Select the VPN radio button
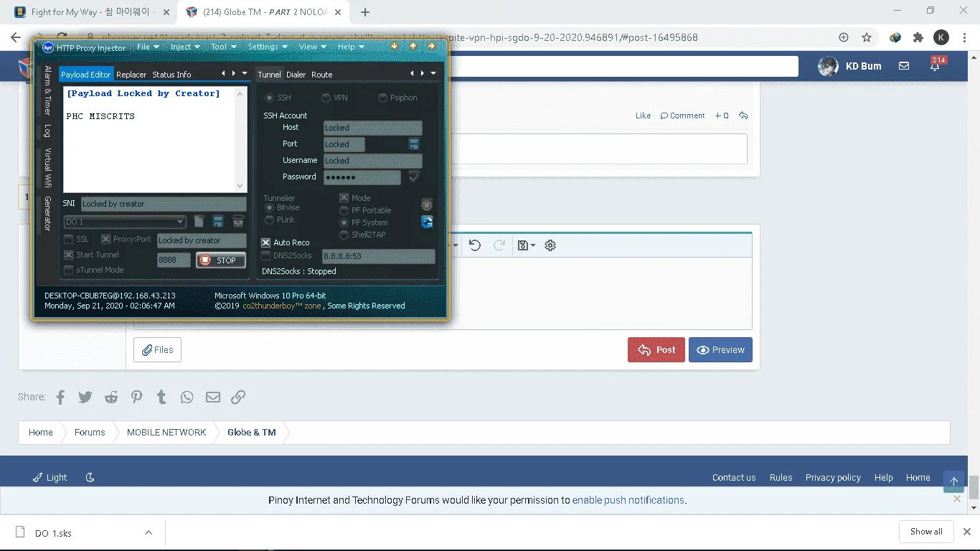Viewport: 980px width, 551px height. tap(326, 98)
